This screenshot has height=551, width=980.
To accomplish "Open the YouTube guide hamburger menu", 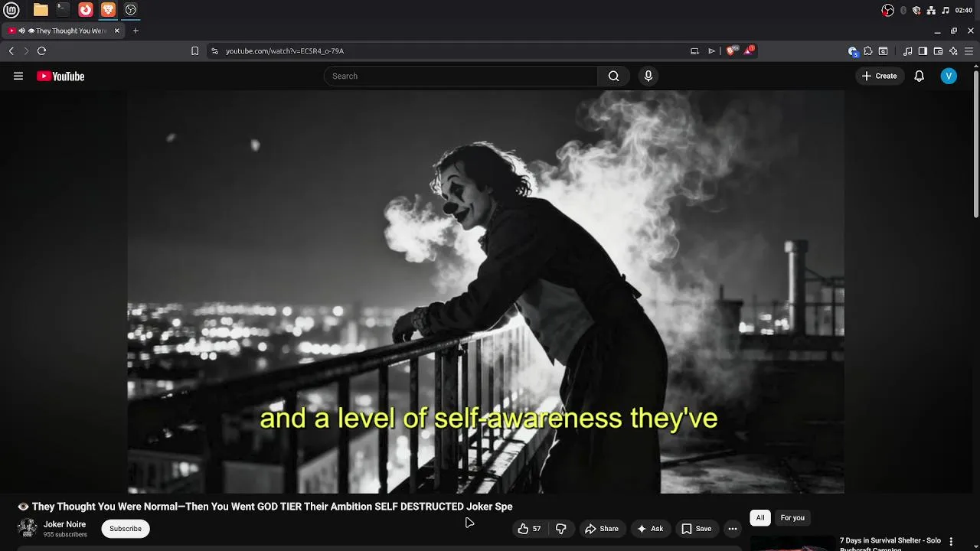I will (18, 76).
